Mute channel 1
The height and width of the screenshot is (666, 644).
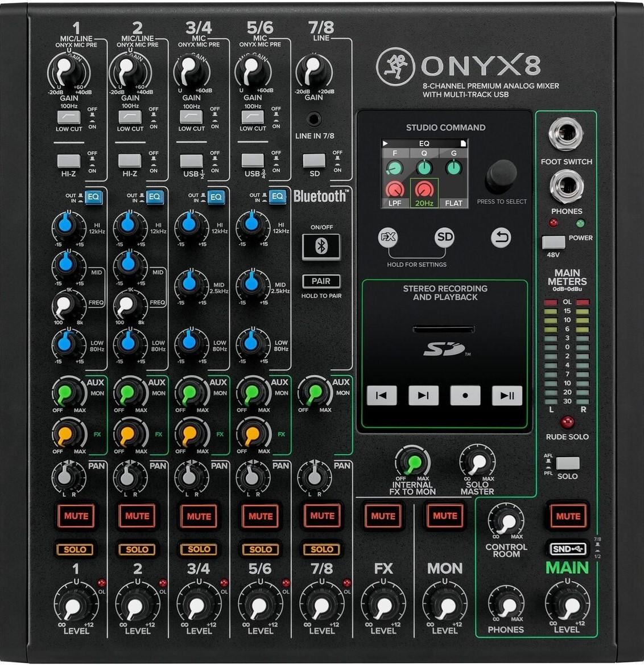coord(76,517)
